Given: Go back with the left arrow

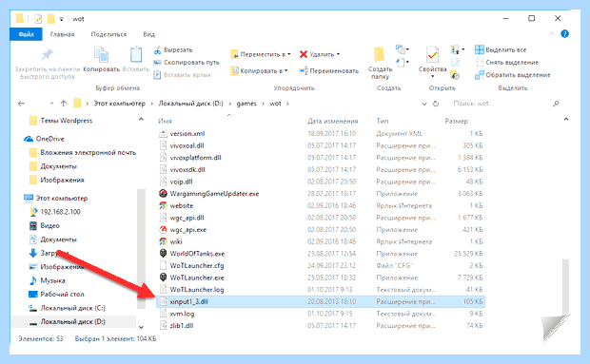Looking at the screenshot, I should (22, 104).
